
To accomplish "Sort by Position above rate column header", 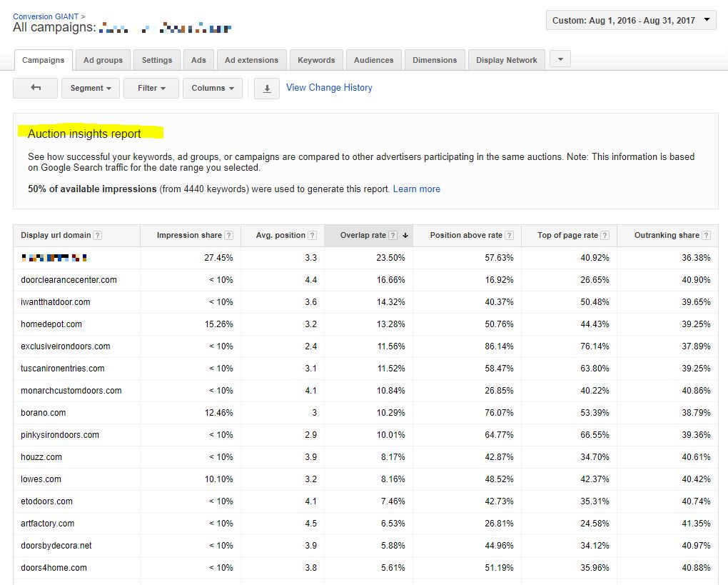I will point(466,236).
